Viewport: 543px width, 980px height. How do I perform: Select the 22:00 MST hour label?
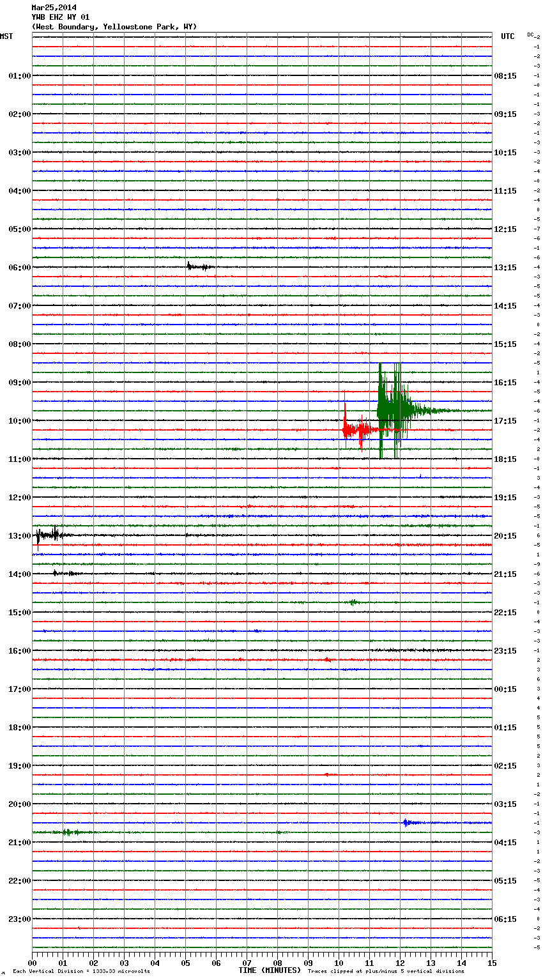click(19, 881)
